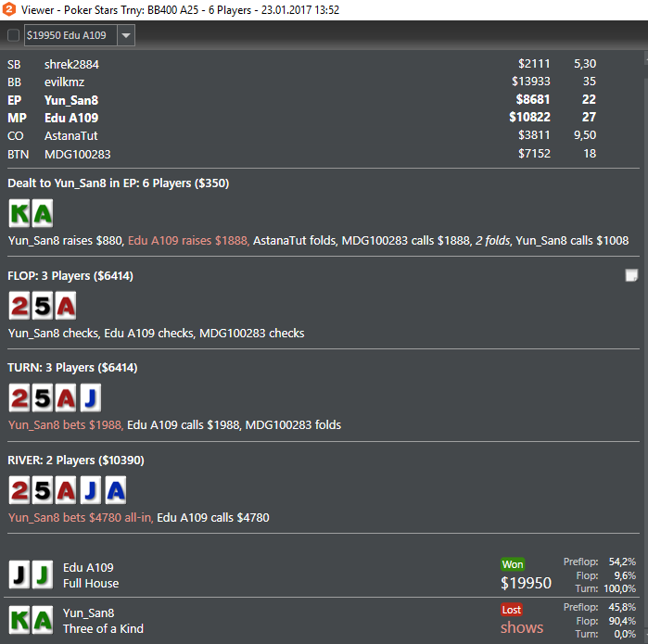Click the black J card of Edu A109
This screenshot has height=644, width=648.
click(19, 575)
